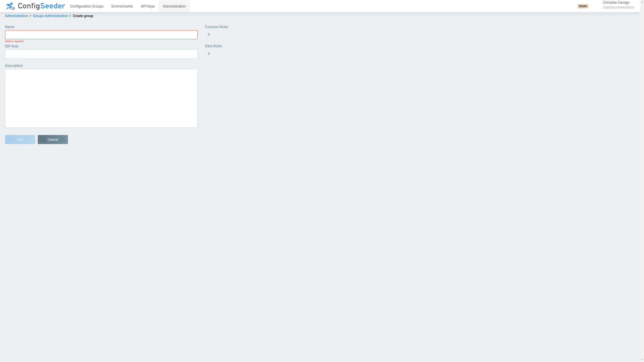Select the Administration tab
644x362 pixels.
[x=174, y=6]
